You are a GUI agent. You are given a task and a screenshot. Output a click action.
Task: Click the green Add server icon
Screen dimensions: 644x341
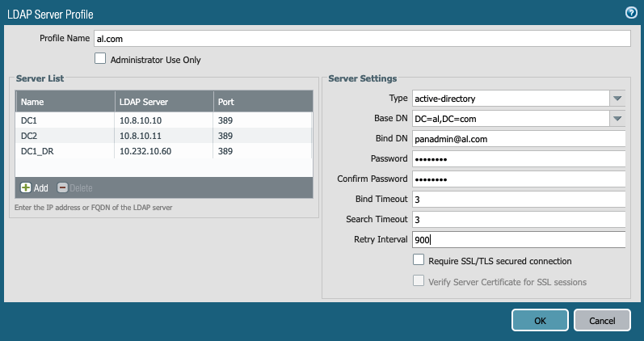[26, 187]
